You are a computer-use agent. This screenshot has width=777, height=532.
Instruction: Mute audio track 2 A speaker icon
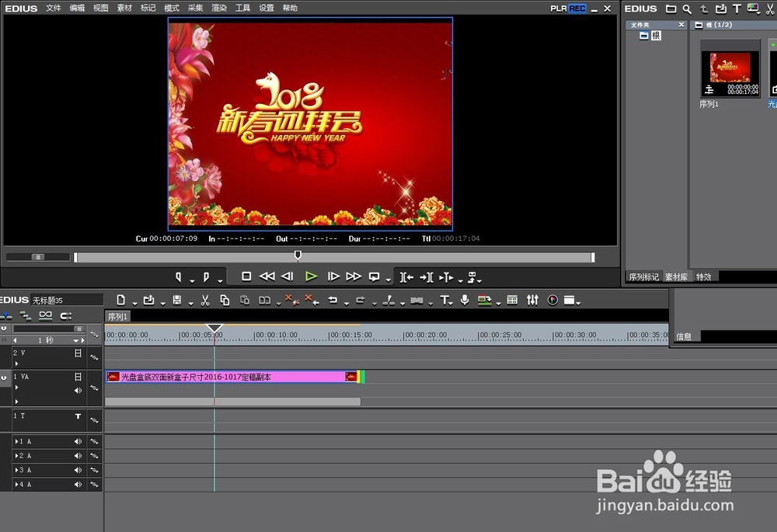pyautogui.click(x=78, y=456)
